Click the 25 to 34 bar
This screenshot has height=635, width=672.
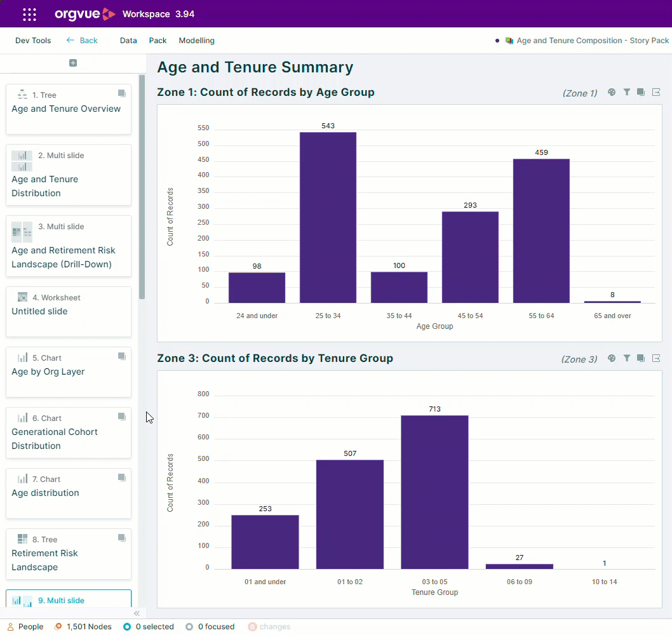pos(328,217)
